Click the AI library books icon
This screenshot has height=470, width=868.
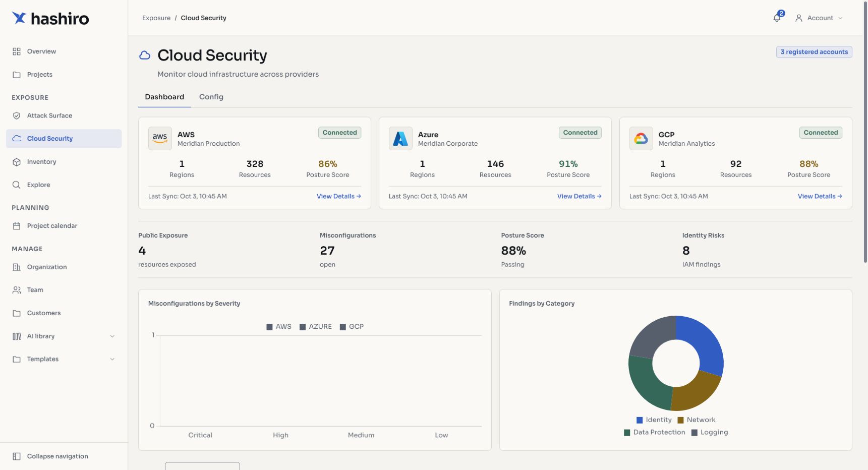click(x=17, y=336)
